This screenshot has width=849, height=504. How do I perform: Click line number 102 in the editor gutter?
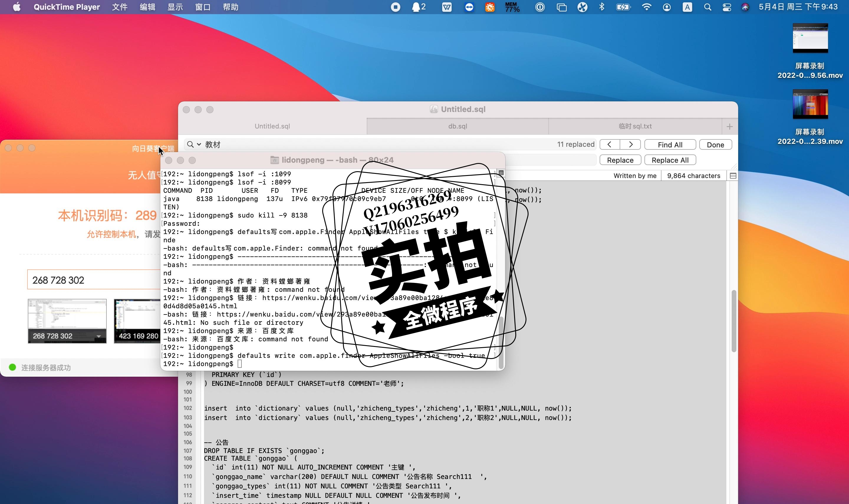coord(188,408)
